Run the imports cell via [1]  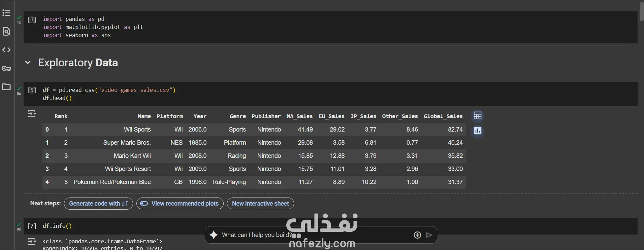coord(32,19)
